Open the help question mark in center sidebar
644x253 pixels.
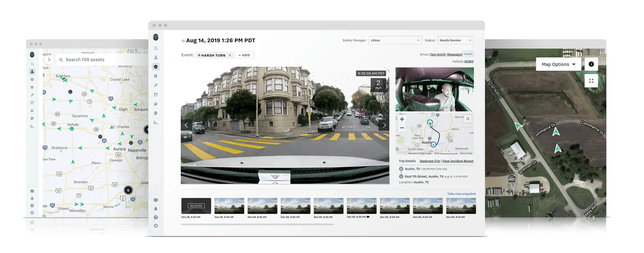(x=156, y=217)
